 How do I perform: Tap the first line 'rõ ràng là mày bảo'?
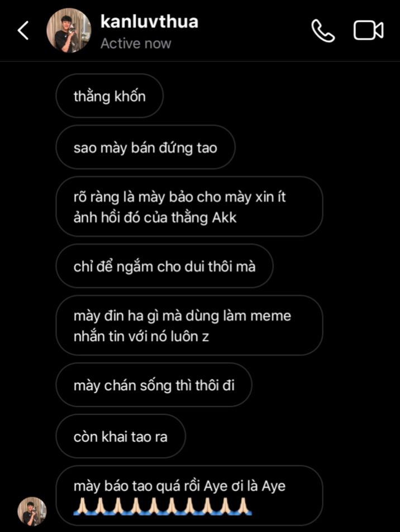coord(130,197)
